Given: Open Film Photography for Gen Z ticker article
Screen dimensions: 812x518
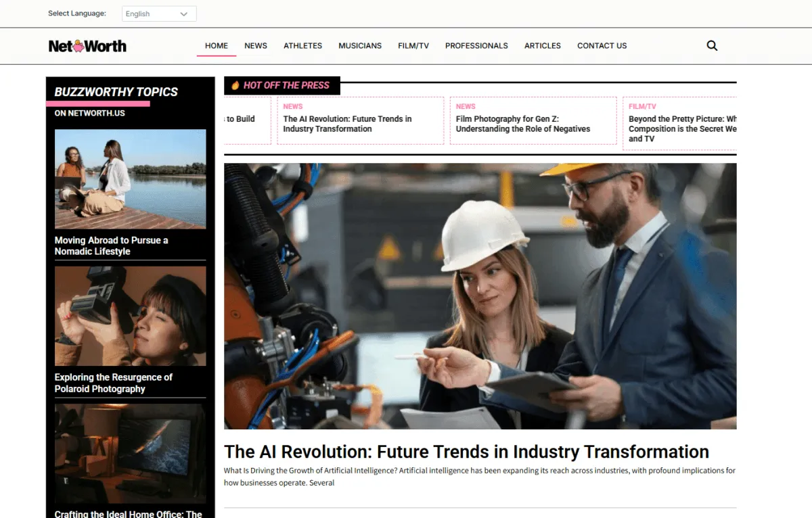Looking at the screenshot, I should [523, 124].
